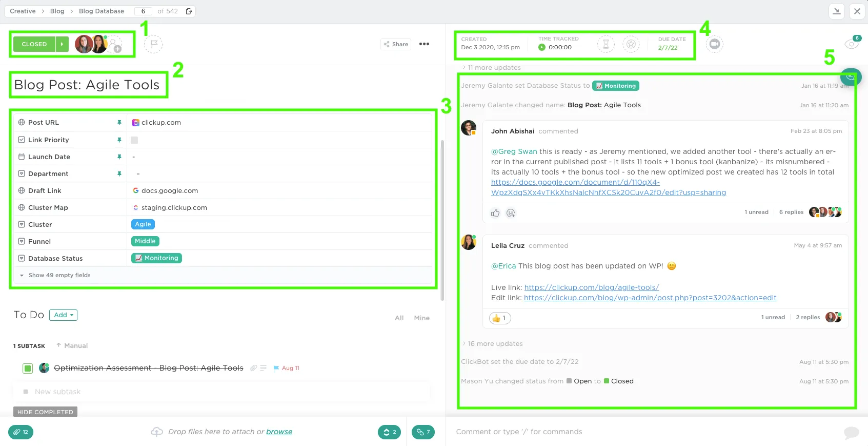Click the CLOSED status button
The width and height of the screenshot is (868, 446).
34,44
